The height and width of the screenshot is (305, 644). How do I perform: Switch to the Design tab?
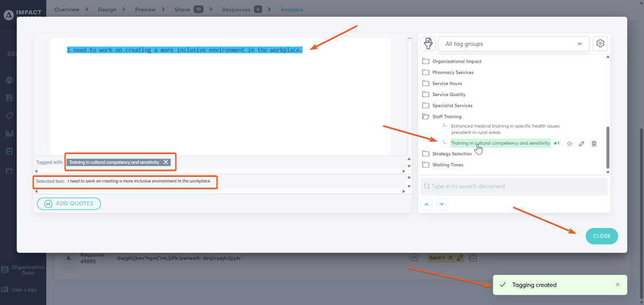pos(107,10)
